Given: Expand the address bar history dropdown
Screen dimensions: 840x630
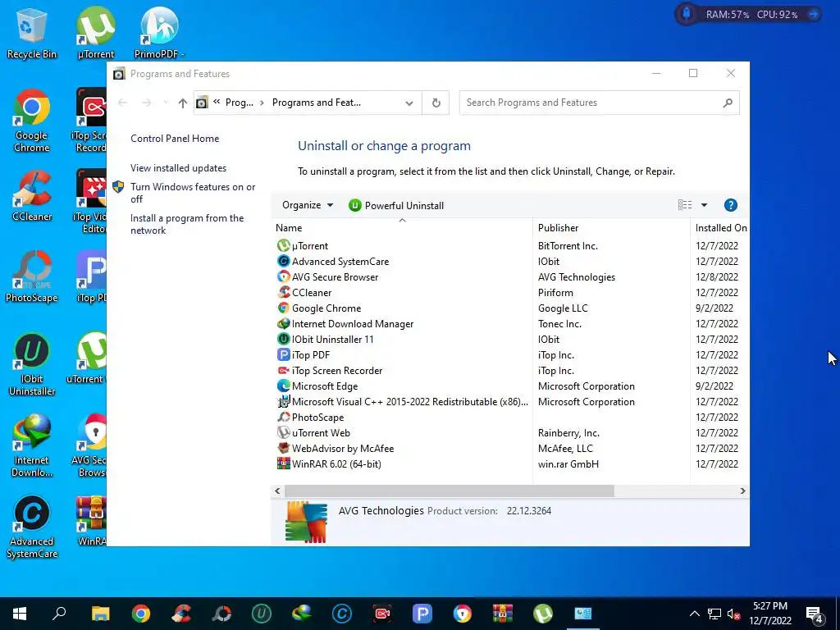Looking at the screenshot, I should (409, 103).
